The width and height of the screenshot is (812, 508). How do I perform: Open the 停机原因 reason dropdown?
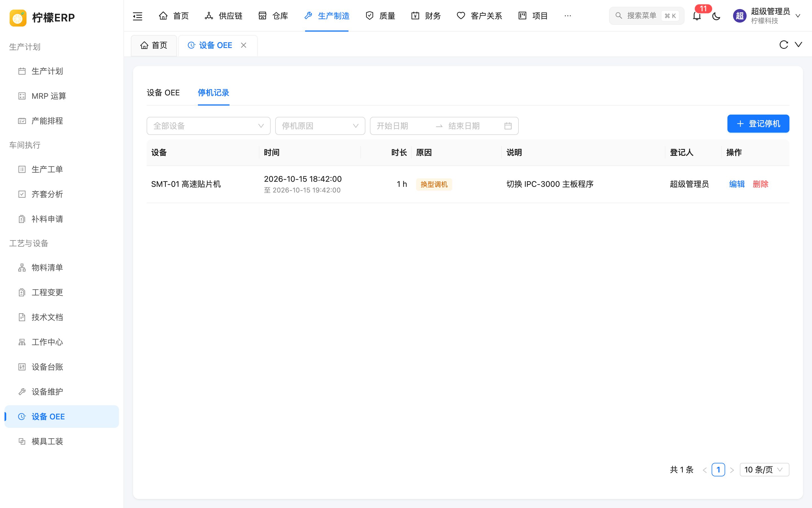[x=320, y=126]
